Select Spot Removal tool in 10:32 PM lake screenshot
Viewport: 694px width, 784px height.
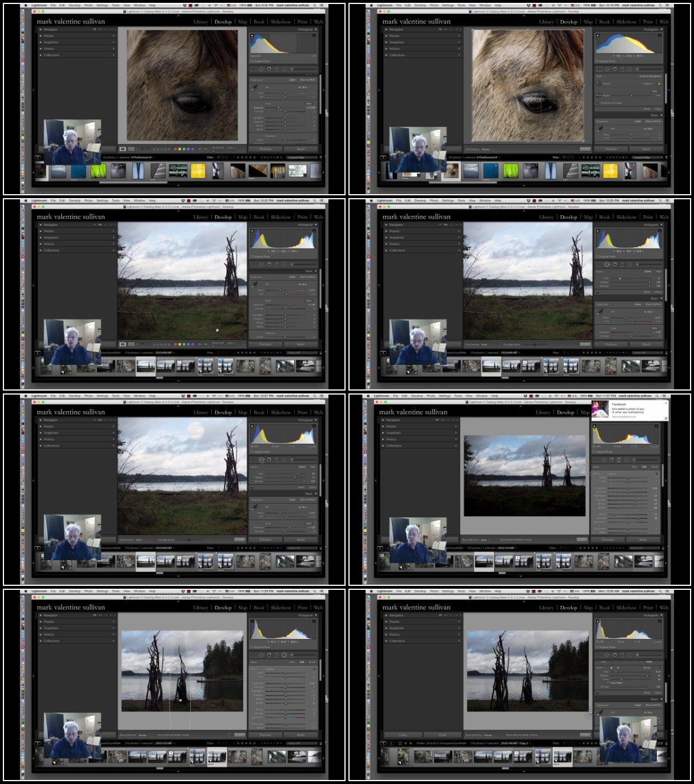coord(261,264)
